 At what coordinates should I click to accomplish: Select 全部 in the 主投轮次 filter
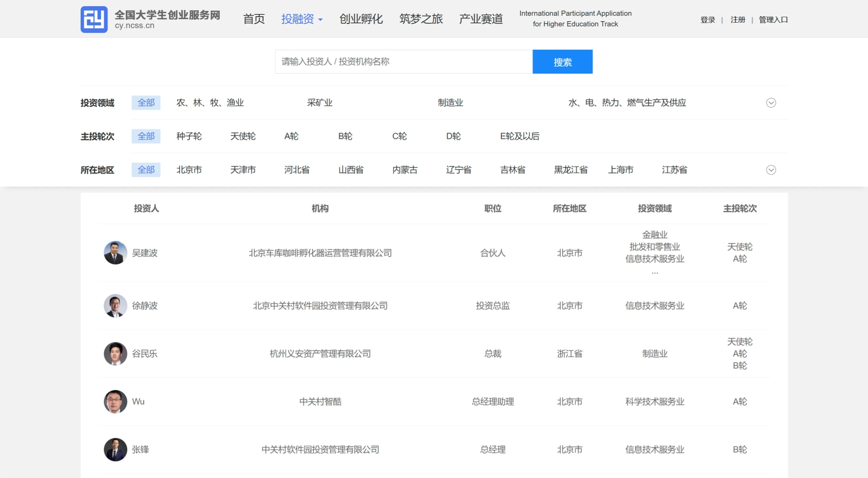coord(146,136)
